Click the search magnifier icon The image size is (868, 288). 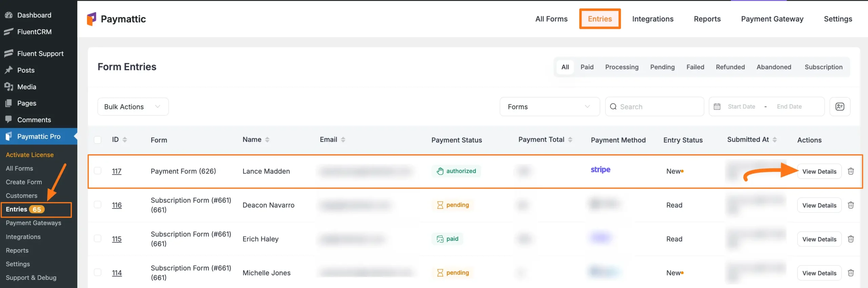613,106
